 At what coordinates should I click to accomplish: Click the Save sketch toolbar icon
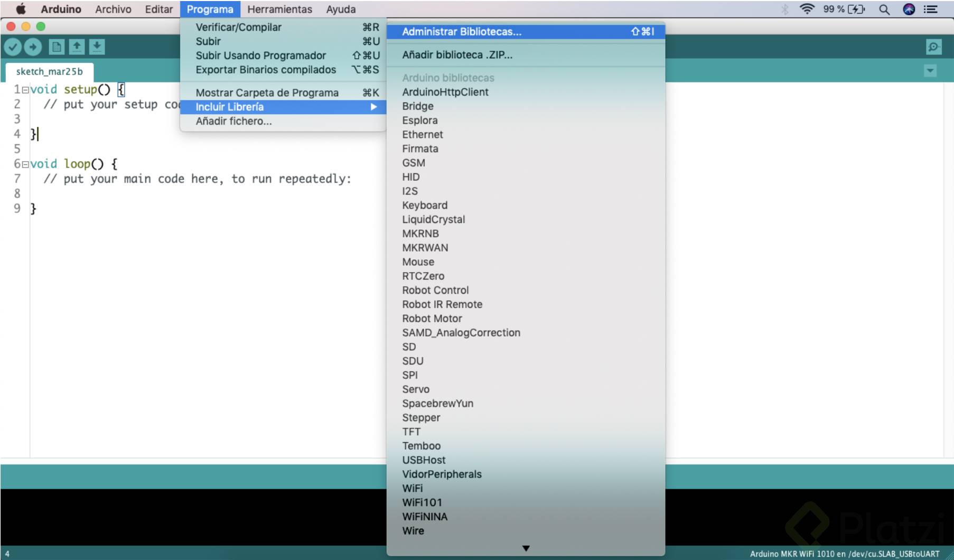pyautogui.click(x=97, y=47)
